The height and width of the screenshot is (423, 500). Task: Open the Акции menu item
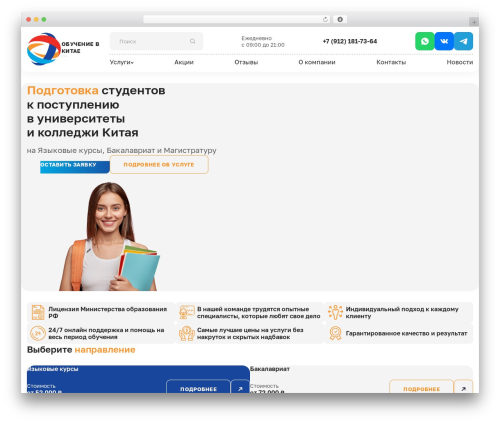coord(184,62)
